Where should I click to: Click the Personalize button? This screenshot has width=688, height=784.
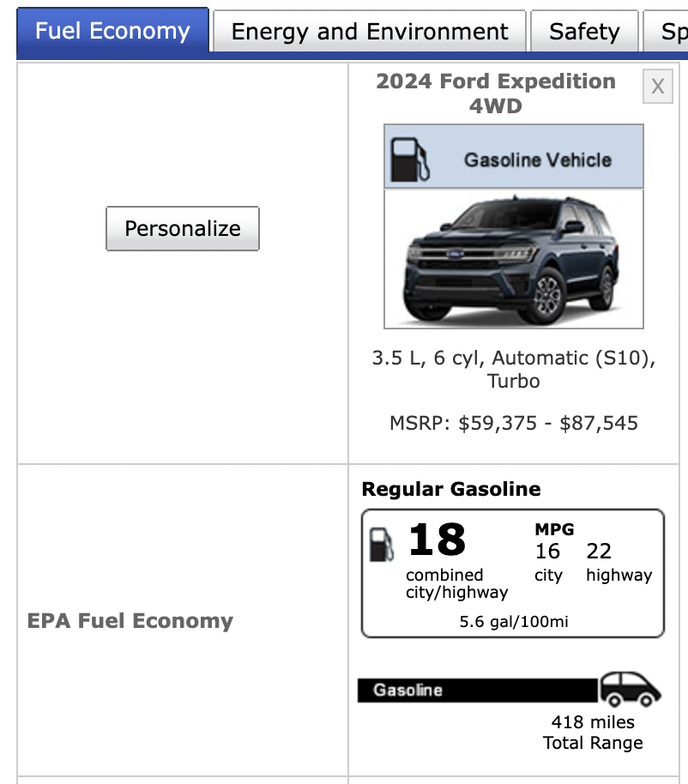point(183,228)
